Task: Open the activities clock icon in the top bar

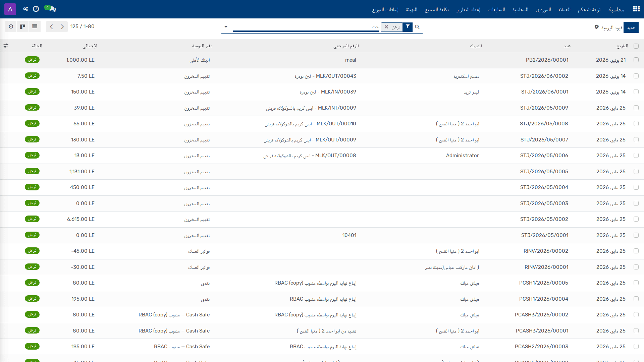Action: pos(36,9)
